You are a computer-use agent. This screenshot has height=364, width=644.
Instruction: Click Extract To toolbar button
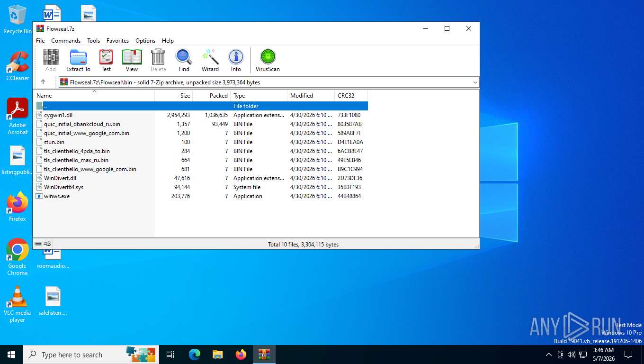[x=78, y=60]
